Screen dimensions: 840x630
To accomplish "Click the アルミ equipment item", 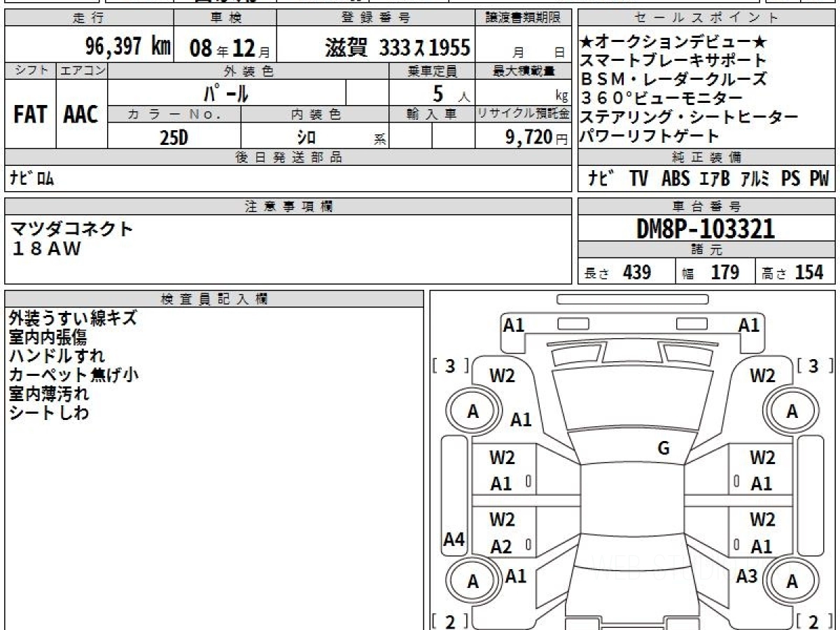I will pyautogui.click(x=756, y=178).
